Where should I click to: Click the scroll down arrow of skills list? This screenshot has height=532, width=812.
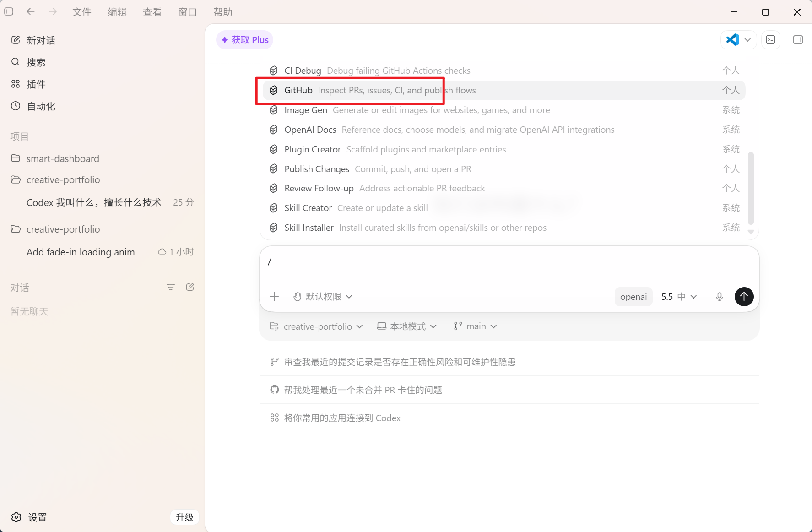click(751, 232)
